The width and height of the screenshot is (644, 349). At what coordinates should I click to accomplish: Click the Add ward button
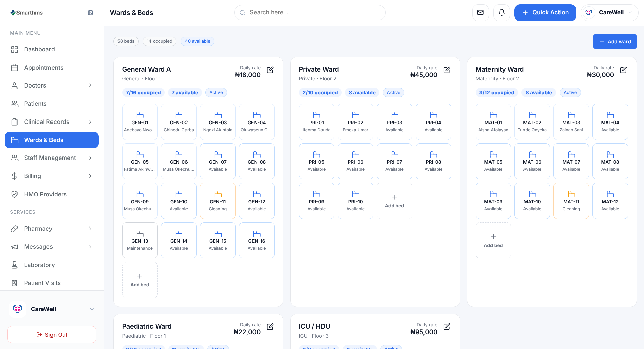[615, 42]
